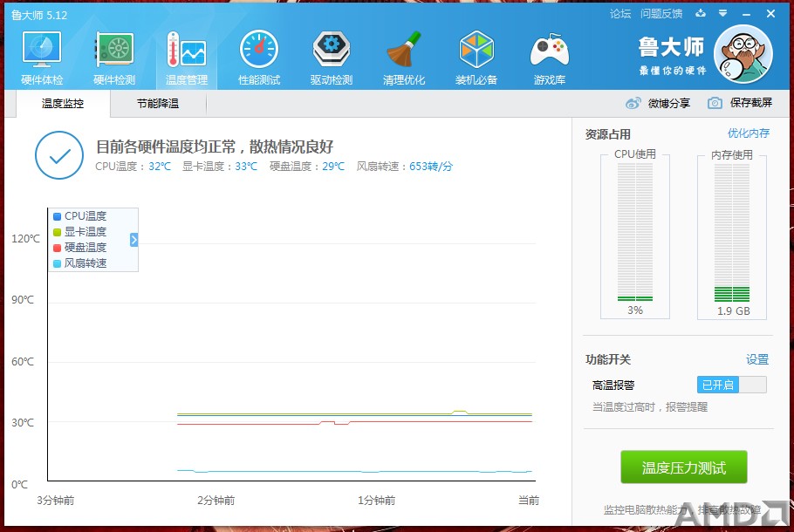
Task: Click the 目前各硬件温度均正常 status heading
Action: pos(215,147)
